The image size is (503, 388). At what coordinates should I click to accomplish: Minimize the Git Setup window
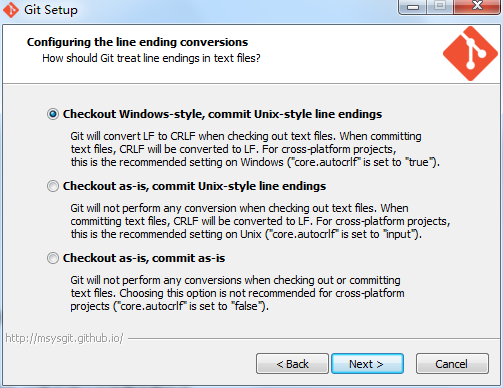tap(413, 7)
